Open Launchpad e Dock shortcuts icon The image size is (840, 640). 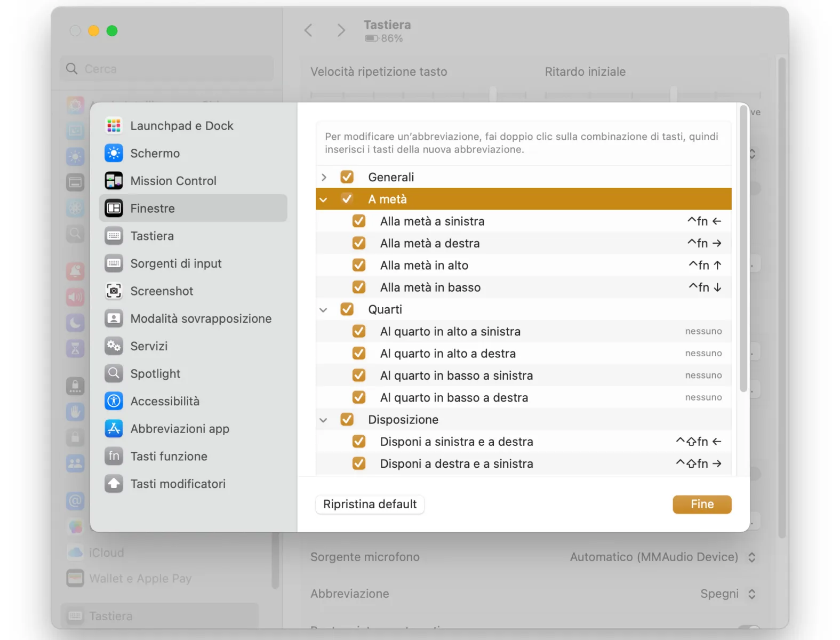(x=114, y=126)
